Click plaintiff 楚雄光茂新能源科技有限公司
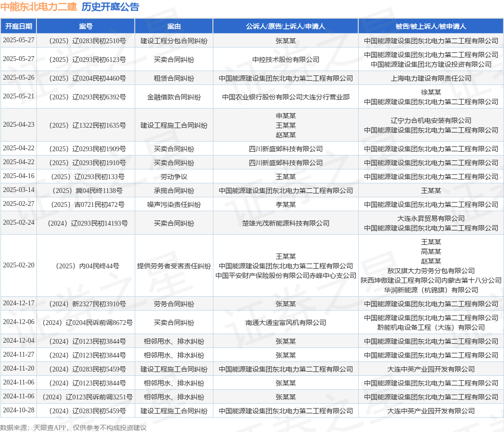The height and width of the screenshot is (432, 504). pos(286,223)
